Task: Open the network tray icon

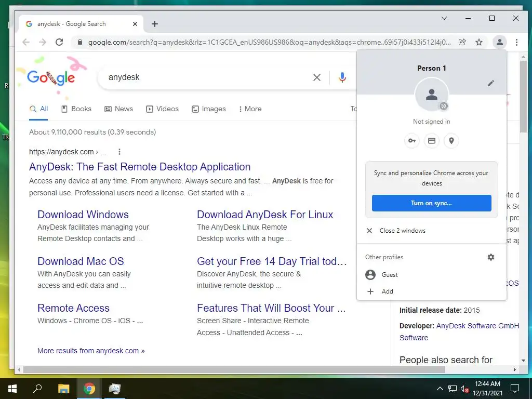Action: pyautogui.click(x=453, y=389)
